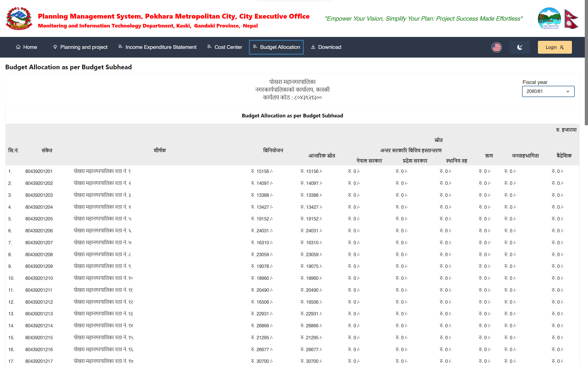
Task: Click the Login button
Action: 554,47
